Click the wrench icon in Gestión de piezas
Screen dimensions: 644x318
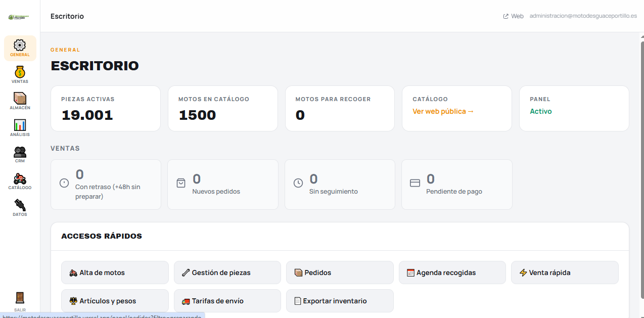(x=186, y=272)
